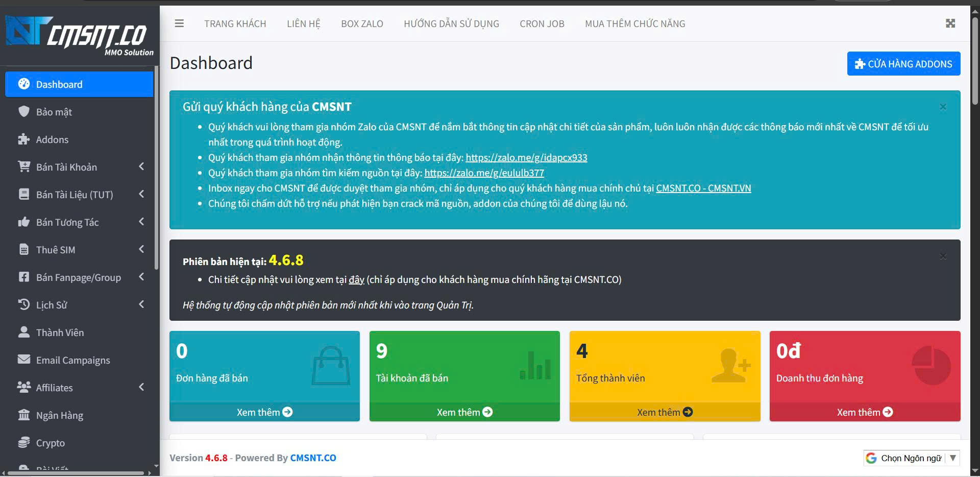The height and width of the screenshot is (477, 980).
Task: Open the zalo.me/g/eululb377 link
Action: (484, 173)
